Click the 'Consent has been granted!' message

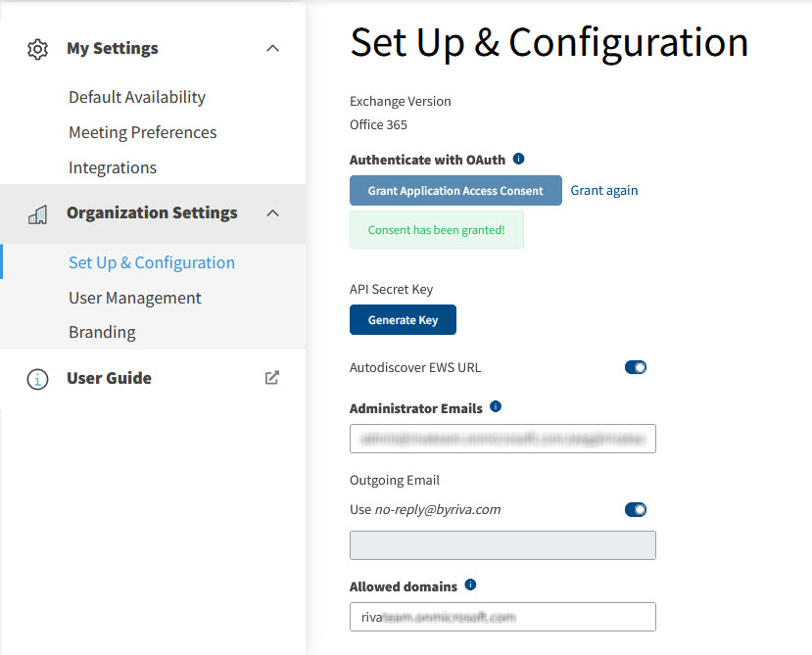437,230
